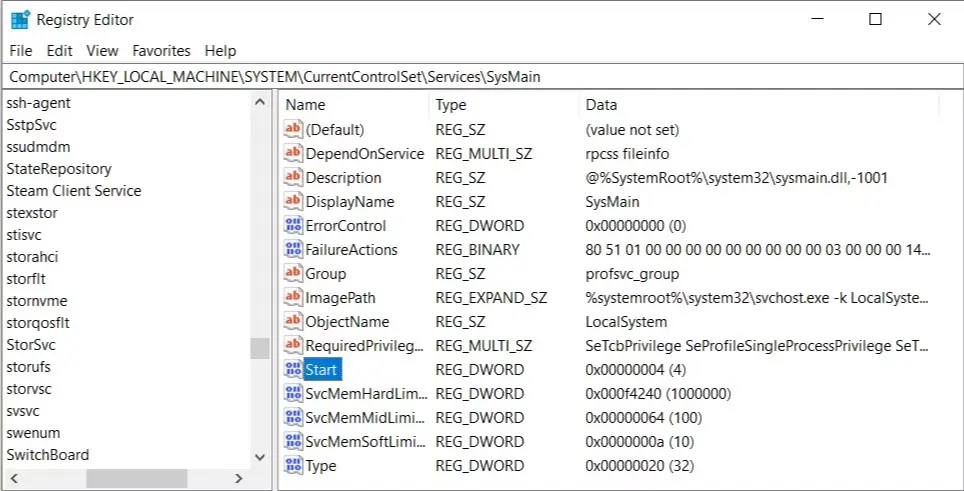Screen dimensions: 964x491
Task: Click the DisplayName value's string icon
Action: click(293, 202)
